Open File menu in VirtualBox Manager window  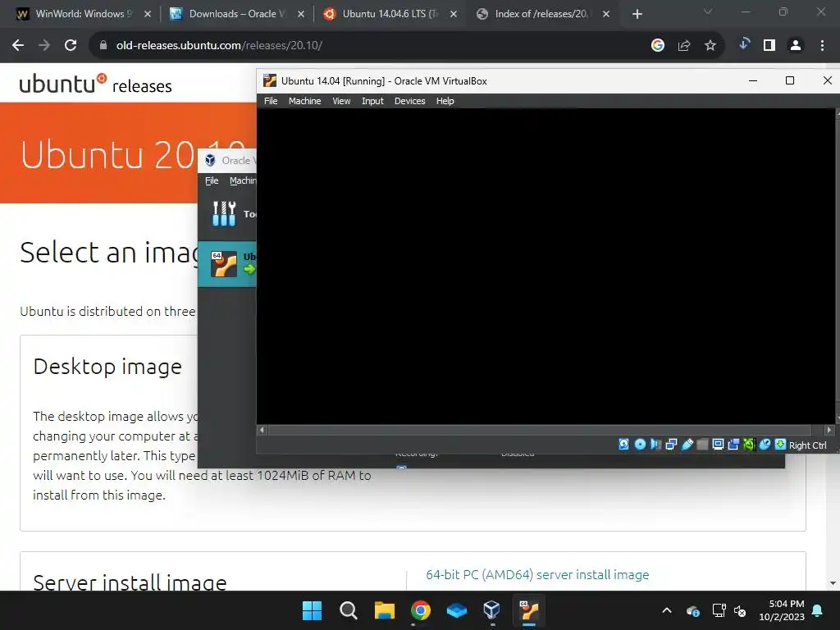click(212, 180)
